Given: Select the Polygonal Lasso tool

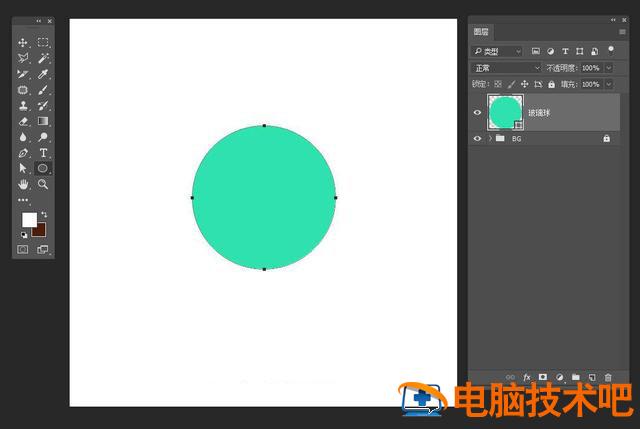Looking at the screenshot, I should pos(23,58).
